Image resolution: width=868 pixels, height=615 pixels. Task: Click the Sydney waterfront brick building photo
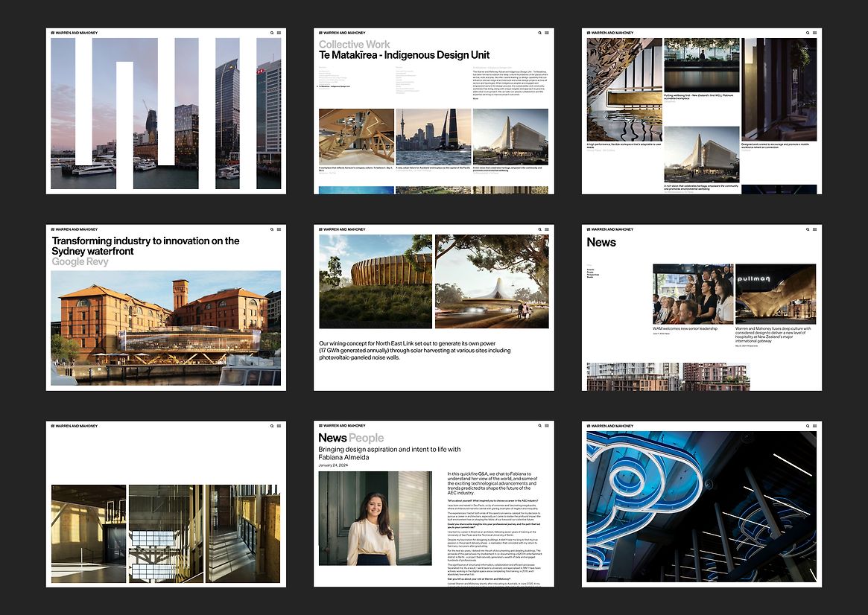coord(165,328)
